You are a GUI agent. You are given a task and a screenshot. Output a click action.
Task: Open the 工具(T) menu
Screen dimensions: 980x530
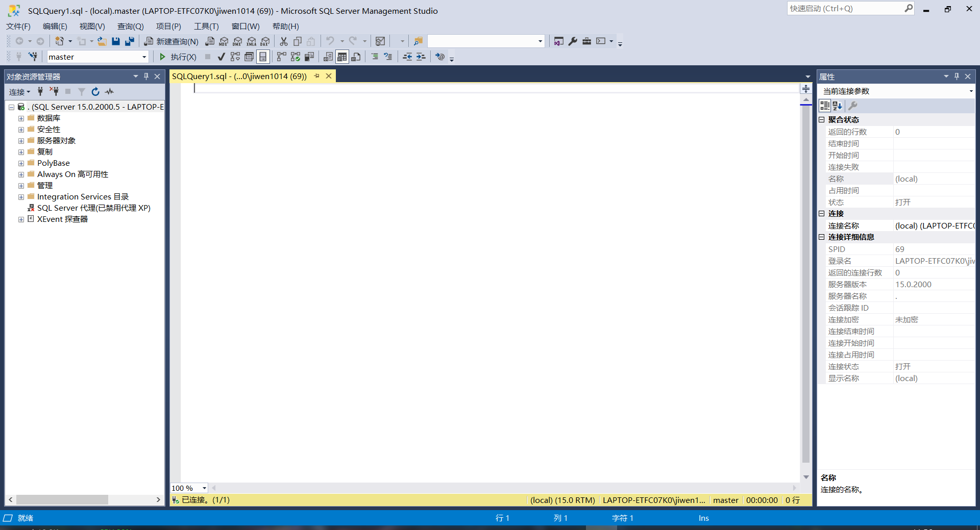tap(206, 27)
